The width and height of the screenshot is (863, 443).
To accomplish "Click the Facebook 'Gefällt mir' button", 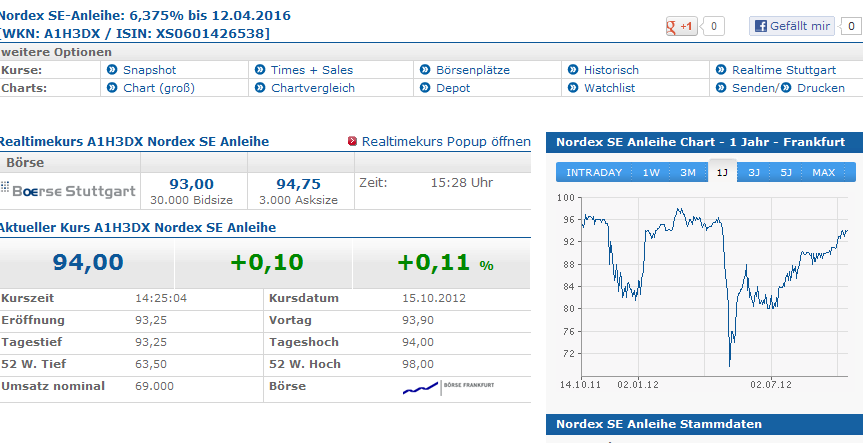I will (x=791, y=27).
